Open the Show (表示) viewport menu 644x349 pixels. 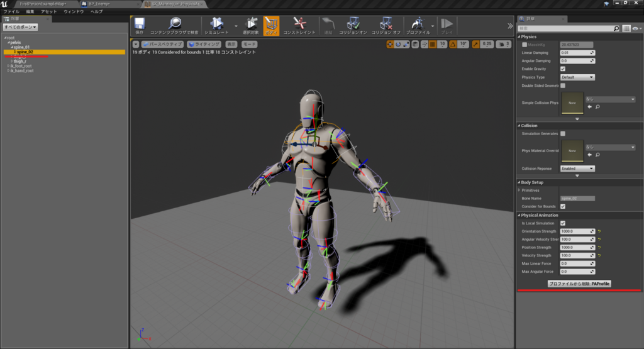(231, 45)
